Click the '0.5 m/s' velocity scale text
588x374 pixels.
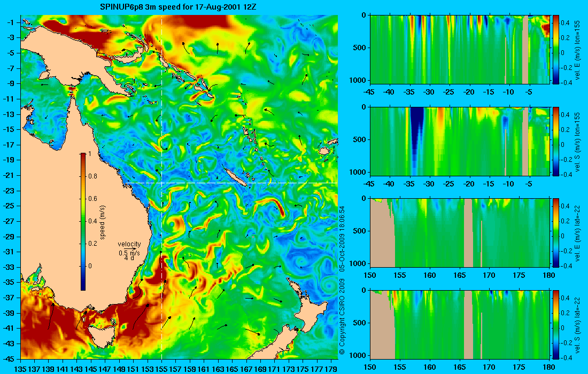tap(129, 253)
